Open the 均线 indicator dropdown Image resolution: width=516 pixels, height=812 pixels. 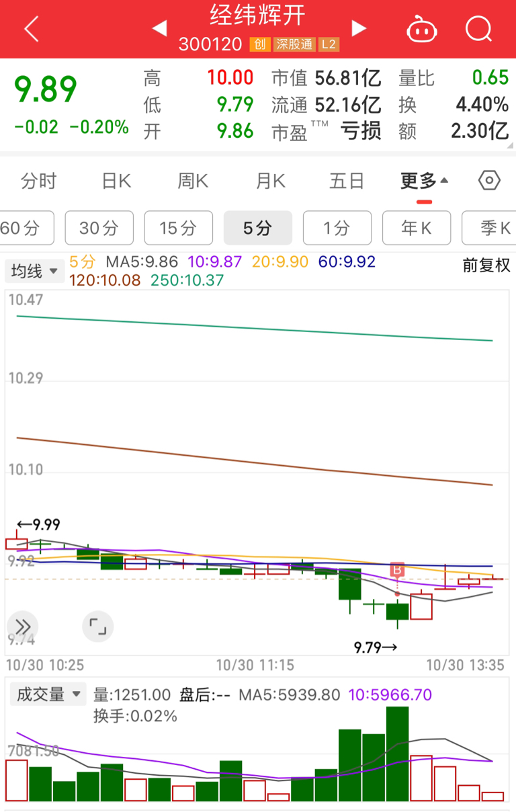[35, 271]
